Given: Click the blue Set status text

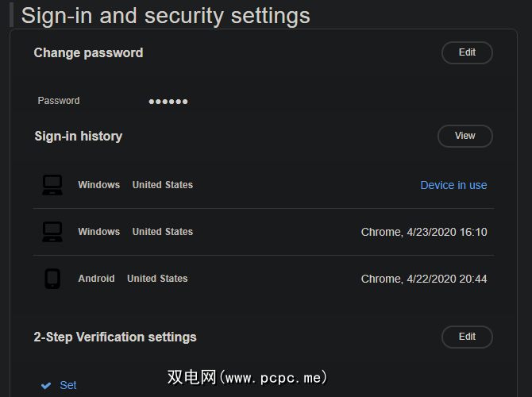Looking at the screenshot, I should pos(68,385).
